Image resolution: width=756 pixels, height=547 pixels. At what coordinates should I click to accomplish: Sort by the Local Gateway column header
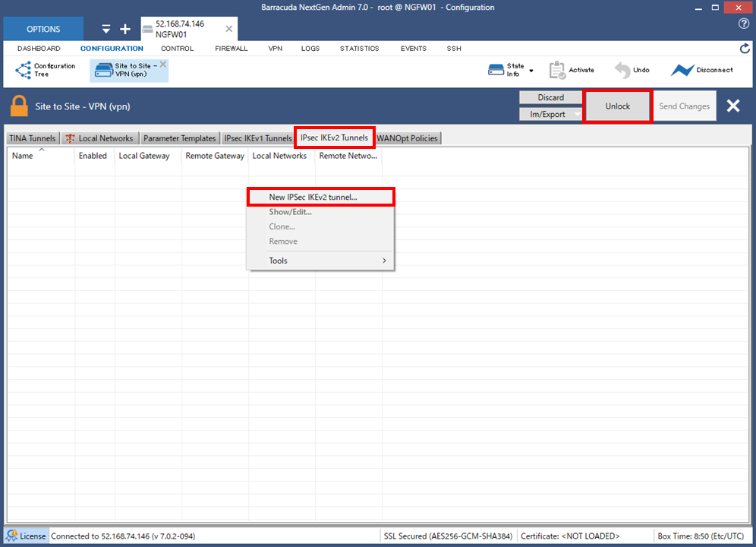click(148, 156)
